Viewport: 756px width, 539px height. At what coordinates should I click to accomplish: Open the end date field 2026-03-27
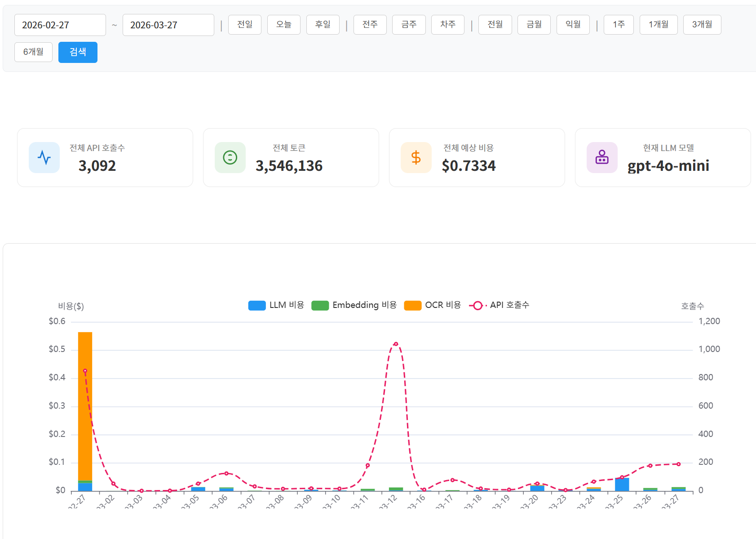168,25
